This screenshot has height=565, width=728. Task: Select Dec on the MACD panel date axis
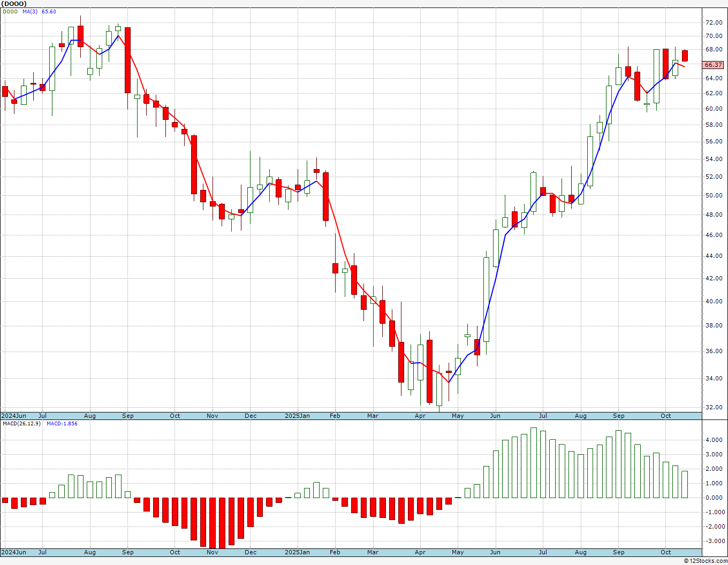point(251,552)
